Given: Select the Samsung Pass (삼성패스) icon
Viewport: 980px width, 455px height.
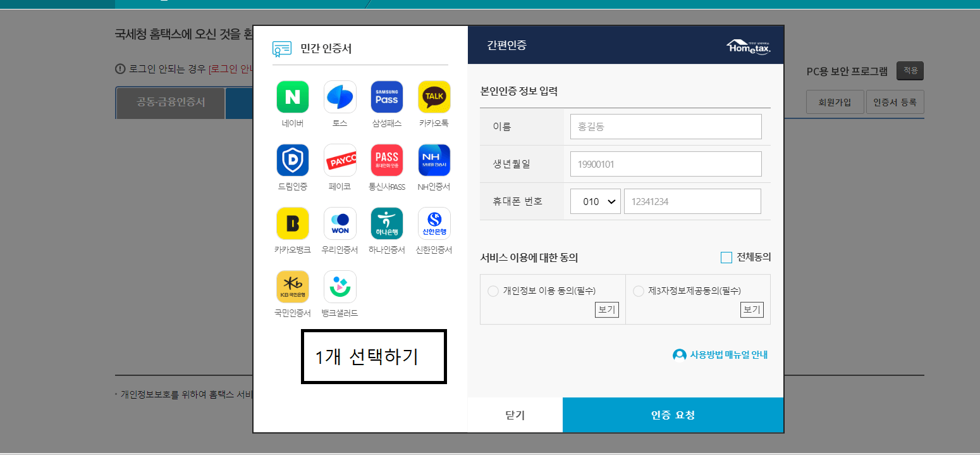Looking at the screenshot, I should (x=387, y=97).
